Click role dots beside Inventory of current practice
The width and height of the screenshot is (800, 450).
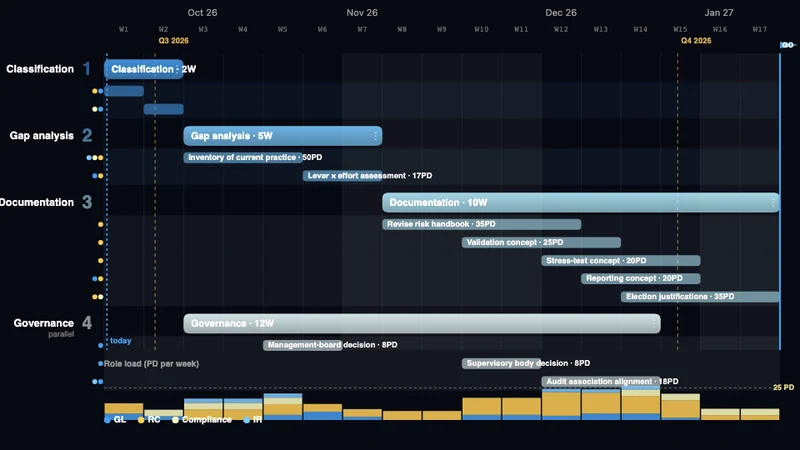coord(94,158)
